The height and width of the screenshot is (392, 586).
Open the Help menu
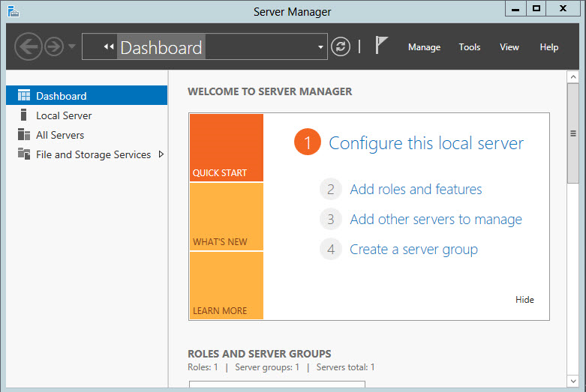click(x=548, y=47)
